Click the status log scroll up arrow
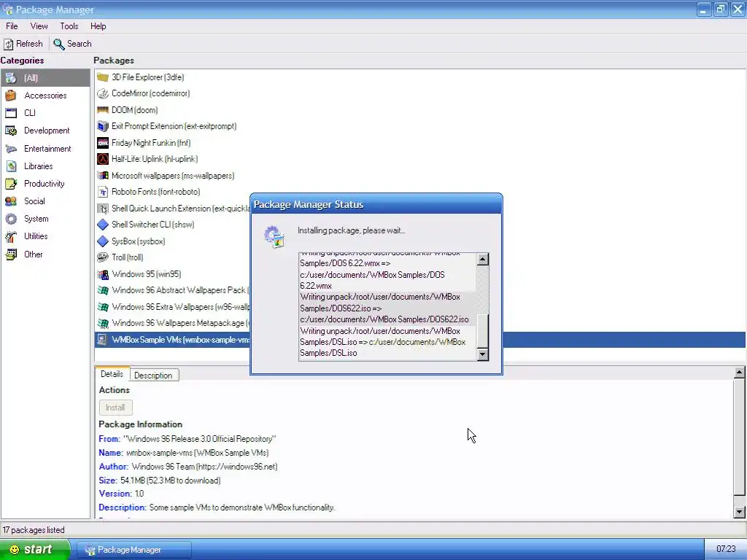This screenshot has height=560, width=747. click(x=483, y=260)
